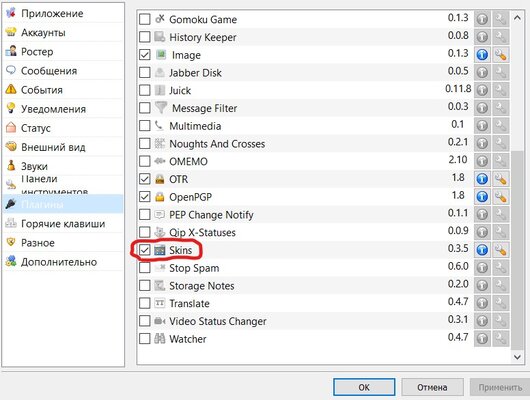Click scrollbar down arrow
The height and width of the screenshot is (400, 530).
[517, 357]
